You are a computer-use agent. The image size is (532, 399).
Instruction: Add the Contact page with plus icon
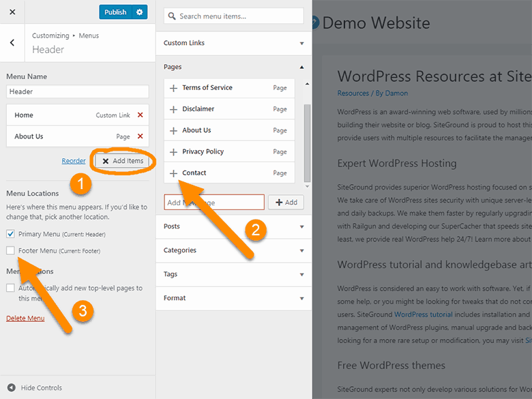coord(173,173)
